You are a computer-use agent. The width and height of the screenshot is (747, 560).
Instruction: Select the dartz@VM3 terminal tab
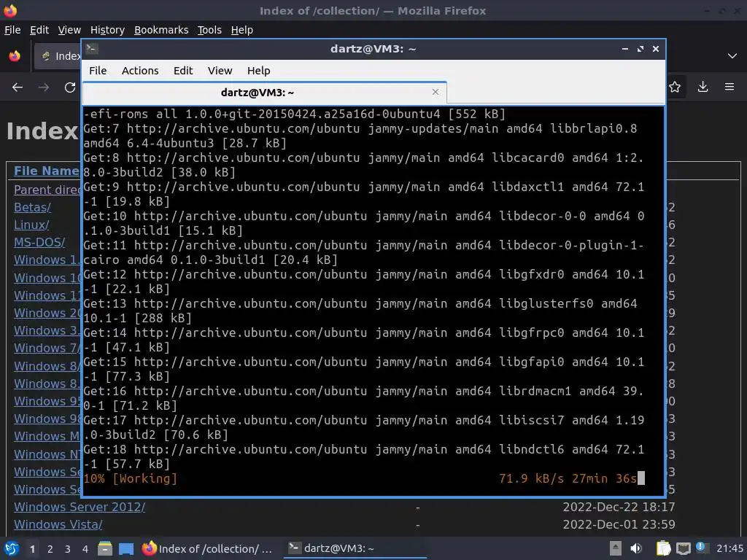pyautogui.click(x=264, y=93)
